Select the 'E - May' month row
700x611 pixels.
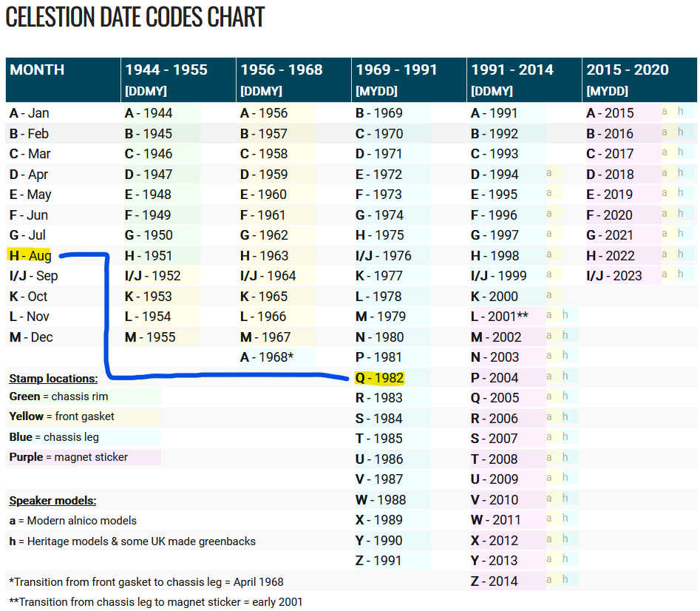click(30, 195)
